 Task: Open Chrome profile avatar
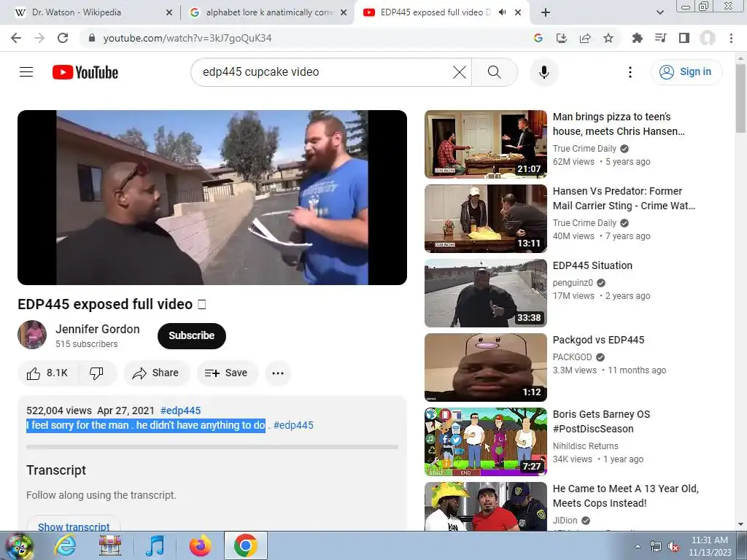(708, 38)
